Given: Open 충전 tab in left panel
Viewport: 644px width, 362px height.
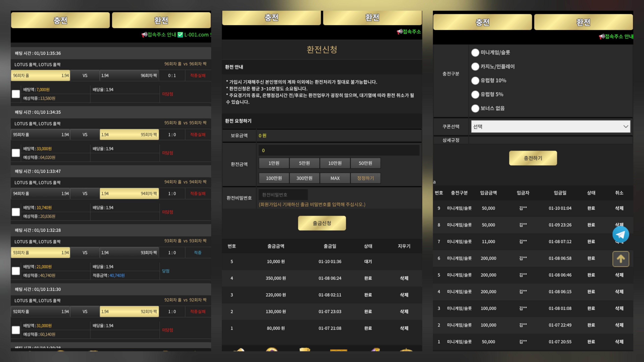Looking at the screenshot, I should coord(60,20).
